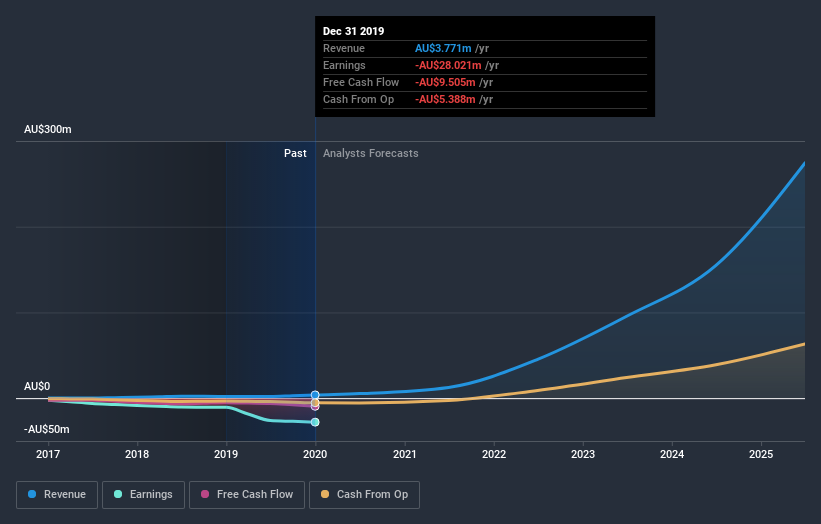Viewport: 821px width, 524px height.
Task: Click the pink dot in Free Cash Flow legend
Action: pos(205,494)
